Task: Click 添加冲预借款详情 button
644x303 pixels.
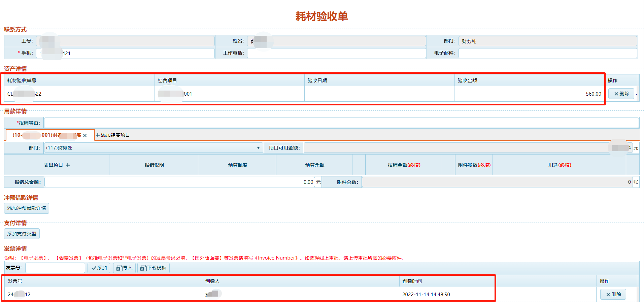Action: point(27,208)
